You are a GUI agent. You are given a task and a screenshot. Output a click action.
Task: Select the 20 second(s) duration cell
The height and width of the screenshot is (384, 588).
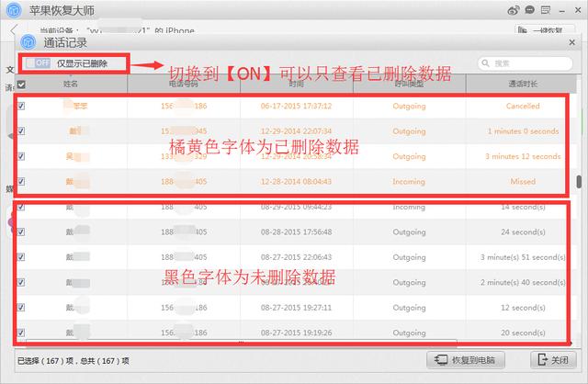tap(523, 333)
